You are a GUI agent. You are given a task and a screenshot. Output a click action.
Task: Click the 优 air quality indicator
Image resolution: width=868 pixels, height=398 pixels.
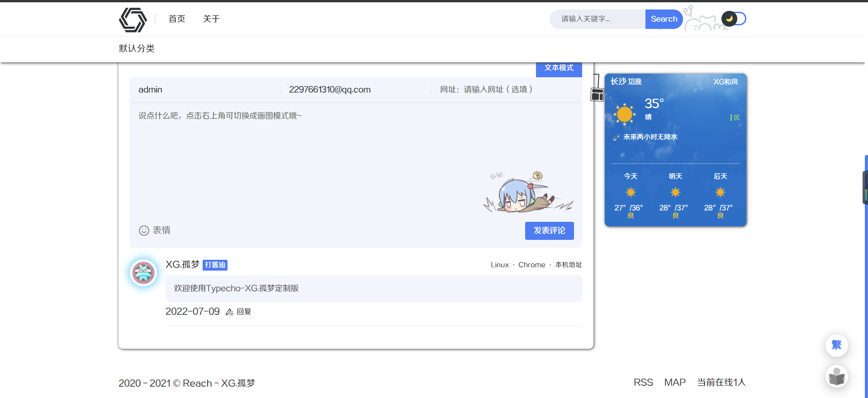(735, 117)
